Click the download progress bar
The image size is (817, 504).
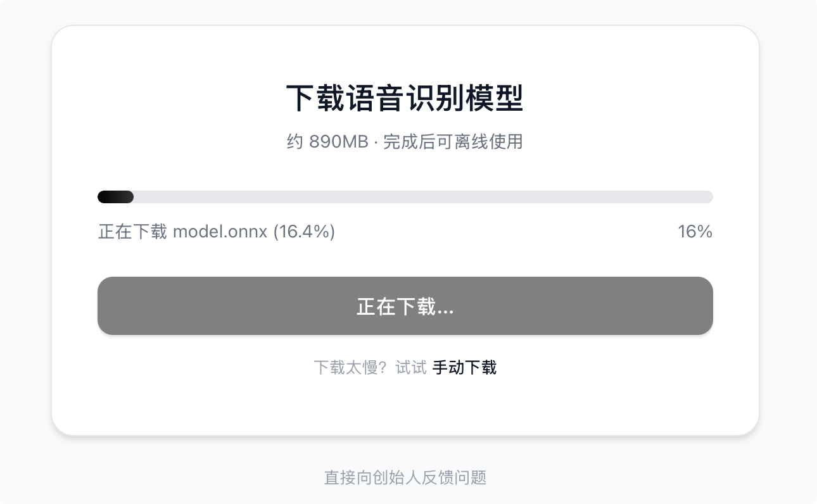[405, 196]
